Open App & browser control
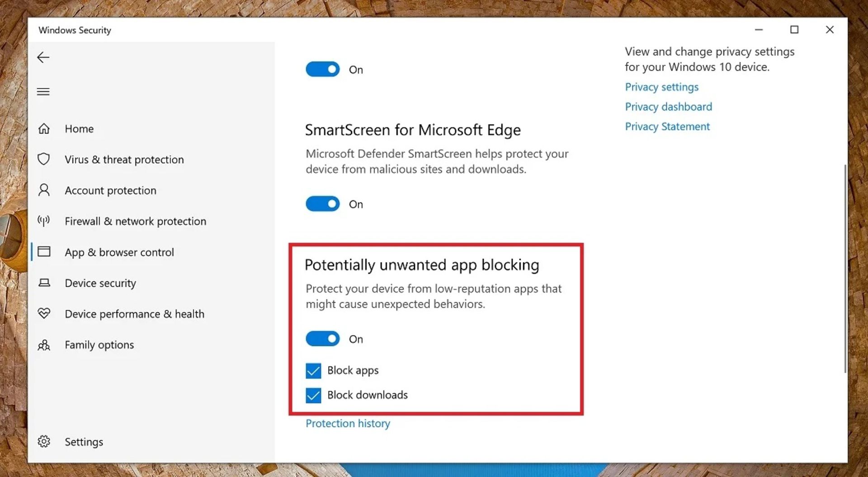 point(119,252)
